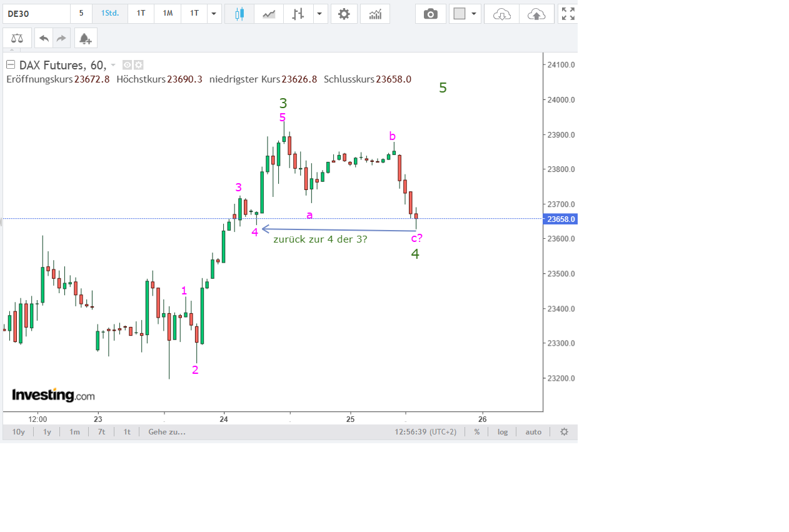
Task: Set the range to 1m
Action: click(74, 432)
